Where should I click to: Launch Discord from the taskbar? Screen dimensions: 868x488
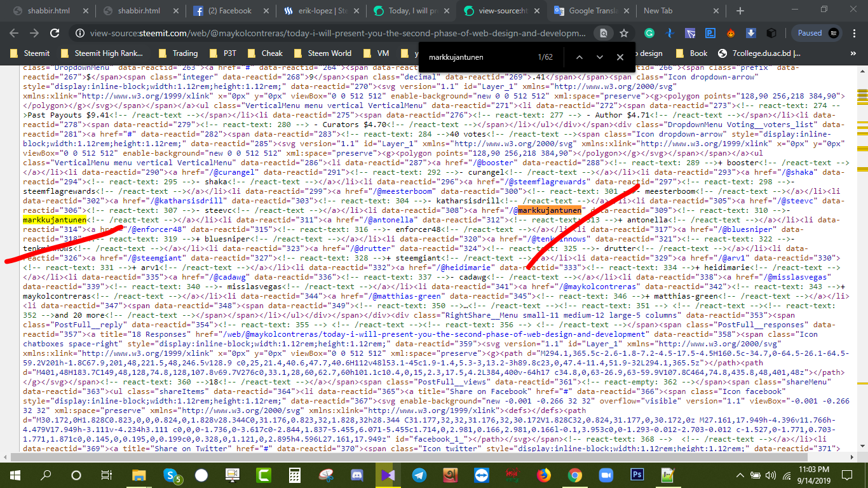pos(356,475)
